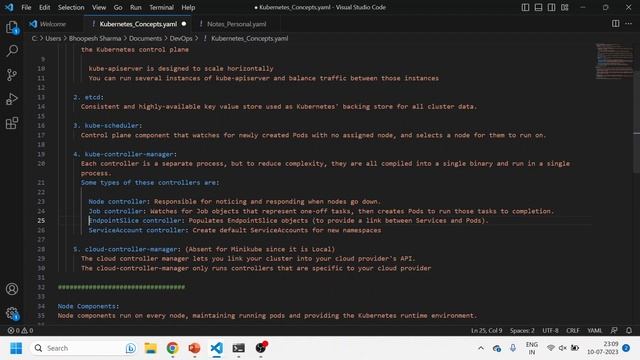Image resolution: width=640 pixels, height=360 pixels.
Task: Click the vertical editor scrollbar
Action: (x=637, y=122)
